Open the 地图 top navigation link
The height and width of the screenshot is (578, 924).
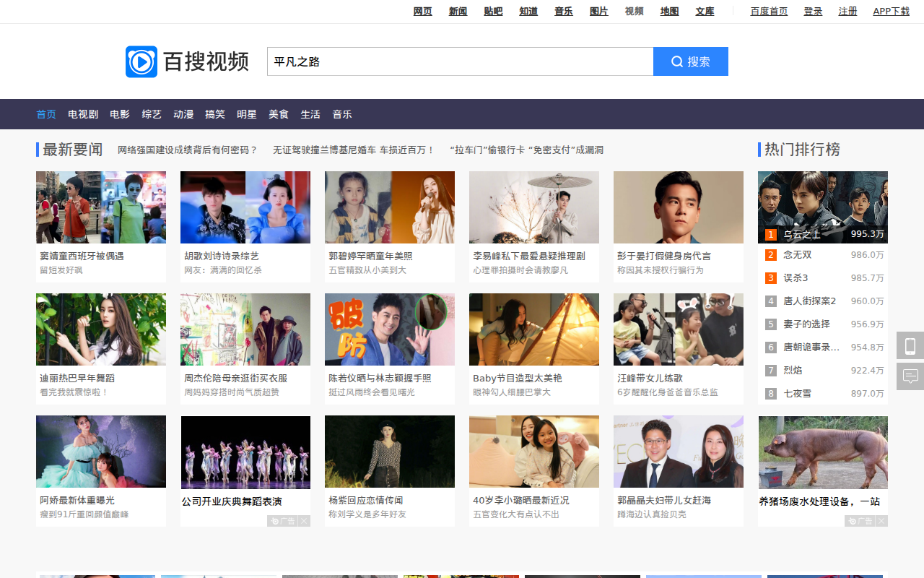670,12
